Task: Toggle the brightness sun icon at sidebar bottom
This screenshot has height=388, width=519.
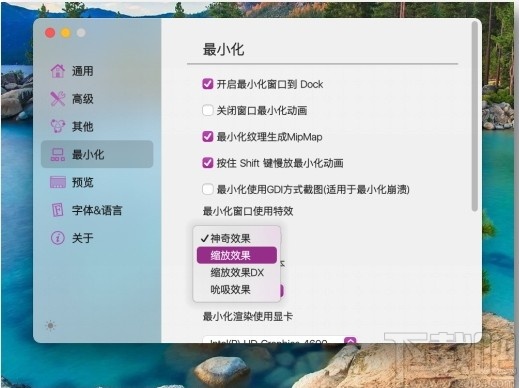Action: [x=51, y=325]
